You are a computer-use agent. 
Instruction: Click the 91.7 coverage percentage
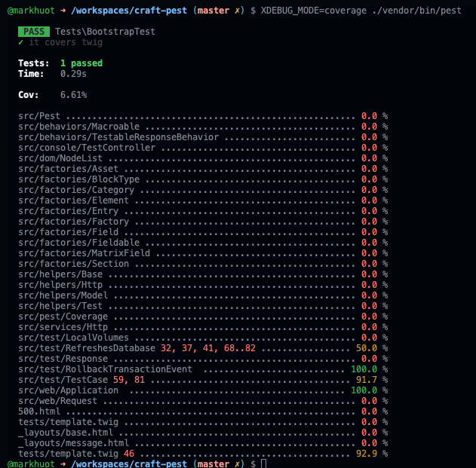(x=367, y=380)
